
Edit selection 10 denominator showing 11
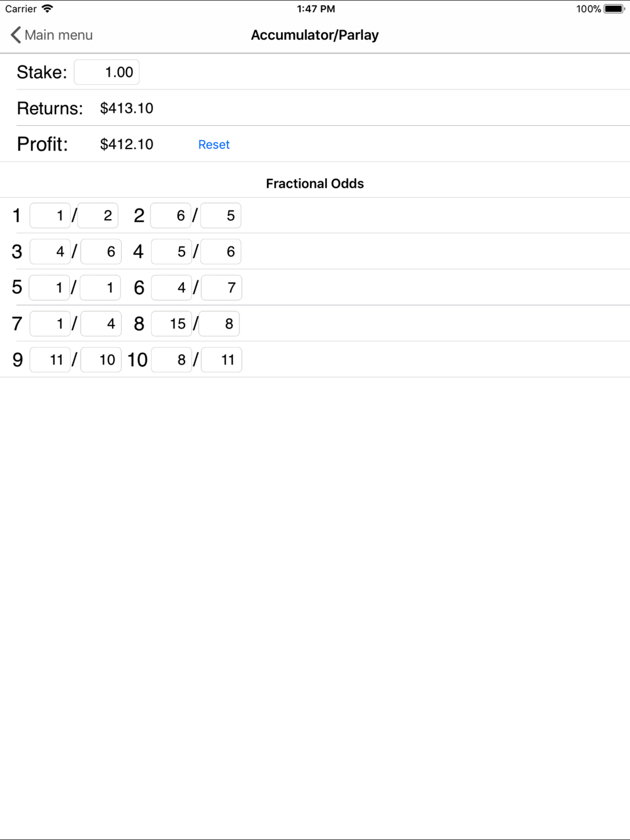pos(221,359)
